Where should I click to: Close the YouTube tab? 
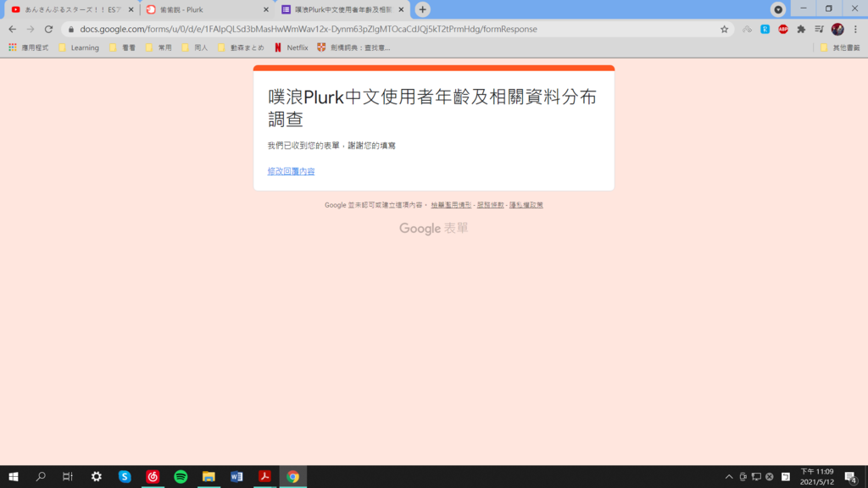coord(131,9)
